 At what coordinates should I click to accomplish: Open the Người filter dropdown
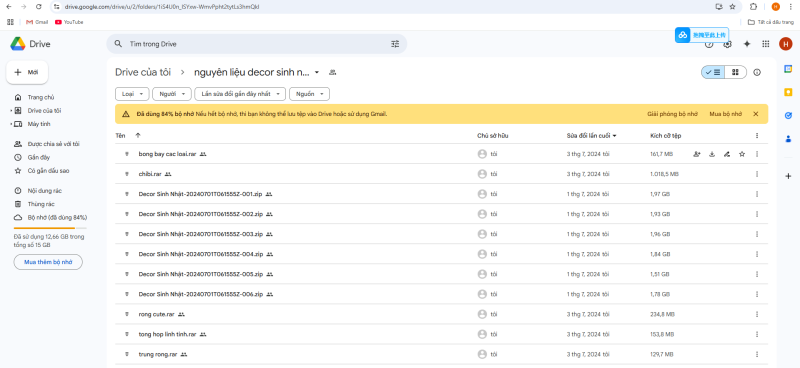click(x=172, y=94)
